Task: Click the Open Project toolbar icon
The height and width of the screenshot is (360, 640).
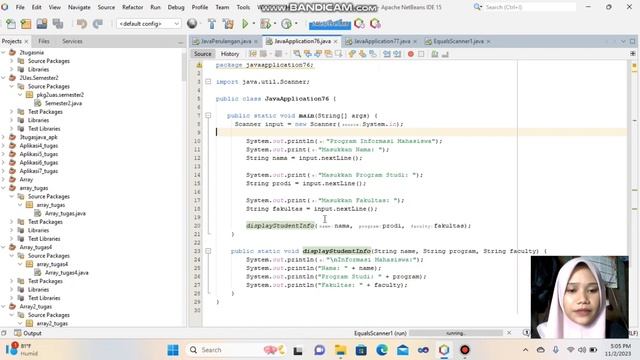Action: click(42, 24)
